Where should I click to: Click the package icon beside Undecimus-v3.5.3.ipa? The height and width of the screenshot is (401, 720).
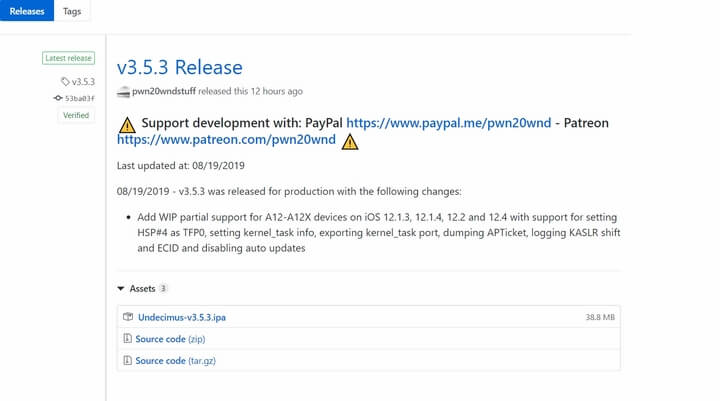[128, 316]
